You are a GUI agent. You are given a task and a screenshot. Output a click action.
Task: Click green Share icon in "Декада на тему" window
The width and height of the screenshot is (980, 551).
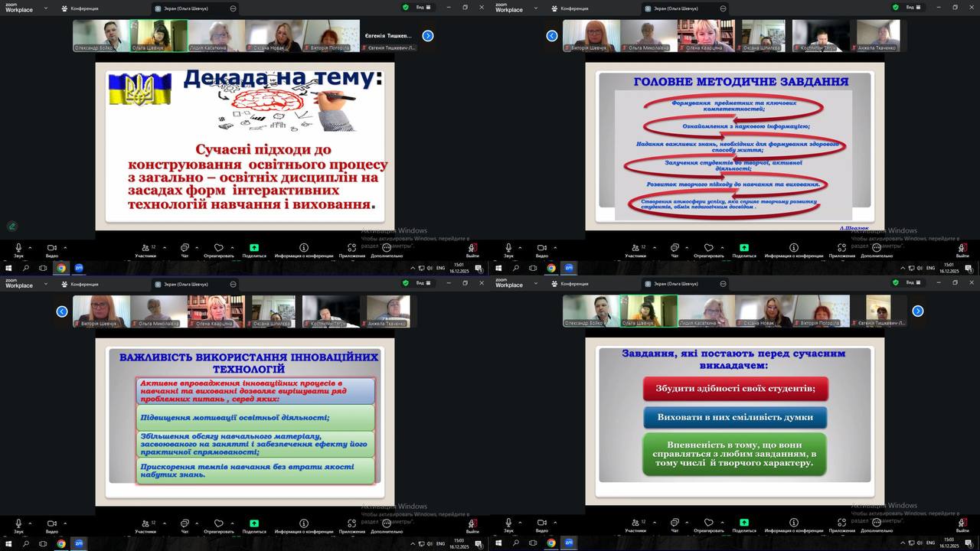[254, 248]
